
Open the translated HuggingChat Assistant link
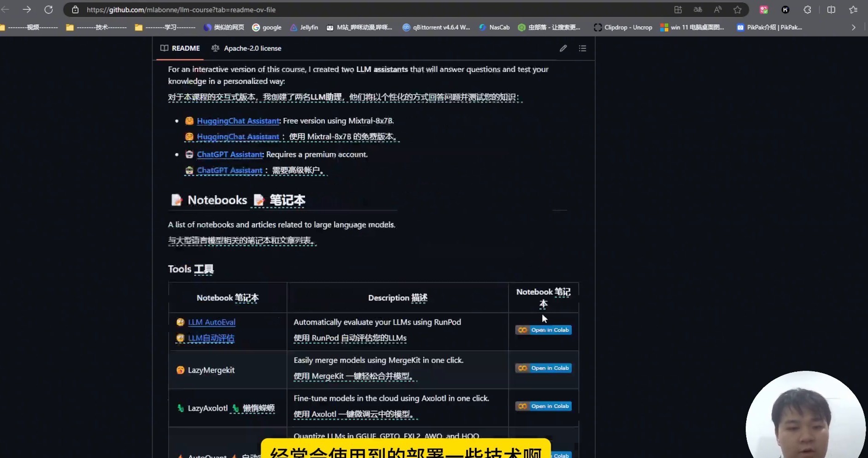coord(238,137)
